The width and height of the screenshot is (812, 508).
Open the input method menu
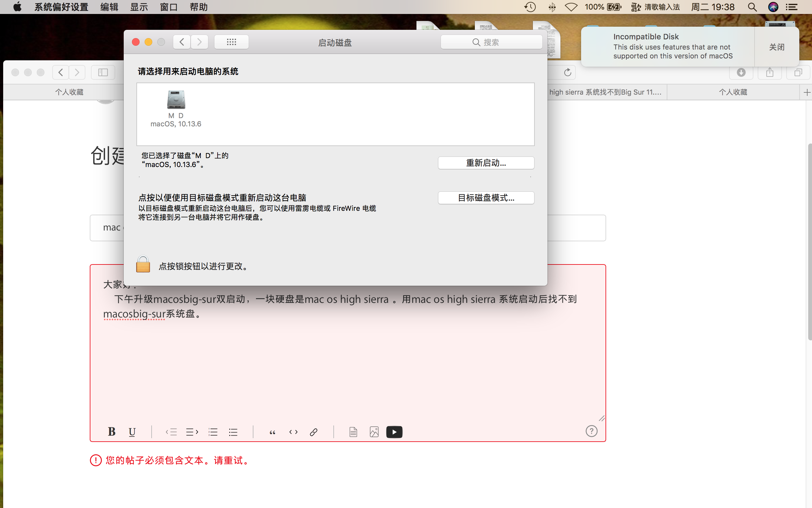click(655, 7)
